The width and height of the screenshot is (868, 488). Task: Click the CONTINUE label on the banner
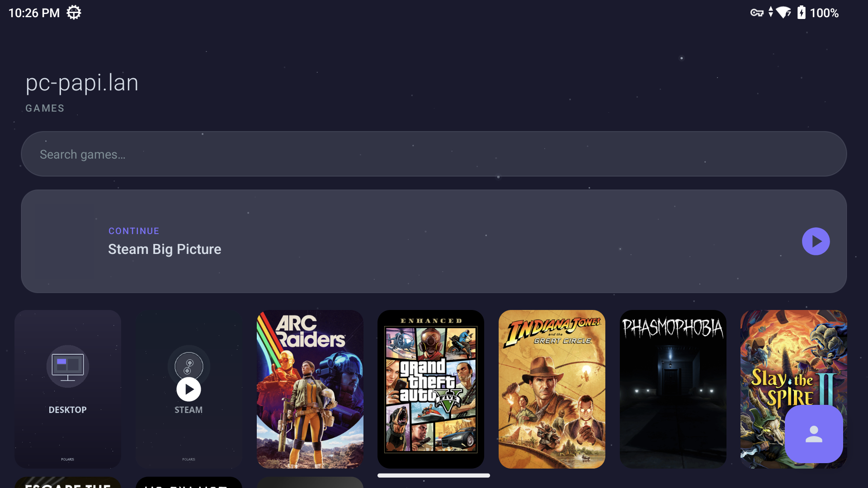[134, 231]
